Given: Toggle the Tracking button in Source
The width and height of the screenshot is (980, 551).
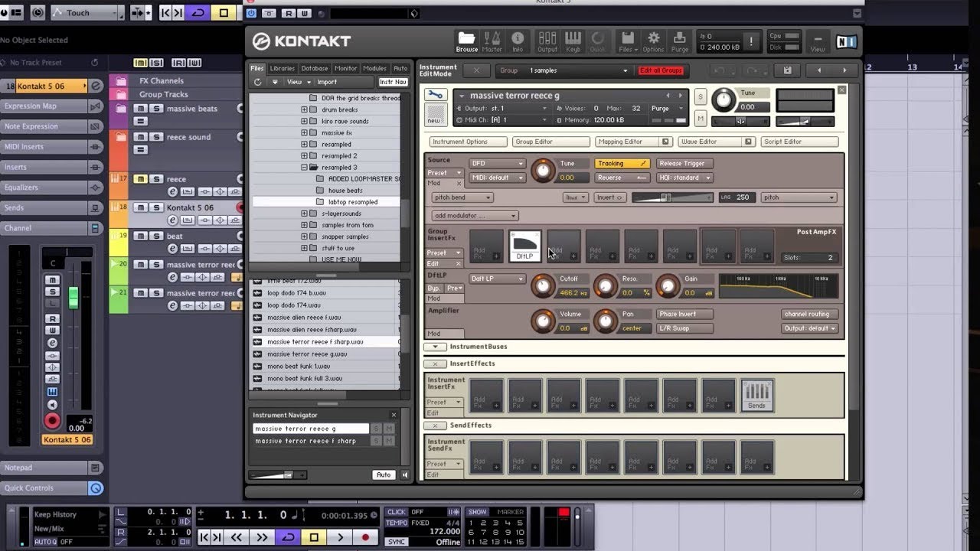Looking at the screenshot, I should point(622,163).
